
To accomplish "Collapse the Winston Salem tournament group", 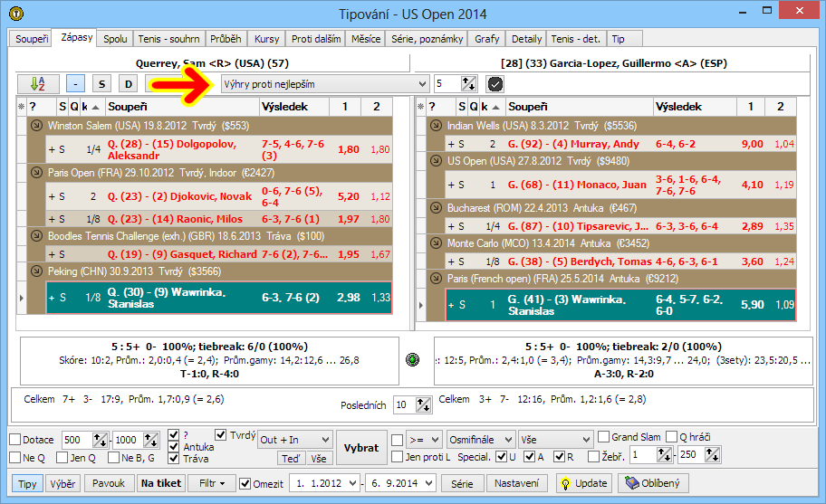I will tap(36, 125).
